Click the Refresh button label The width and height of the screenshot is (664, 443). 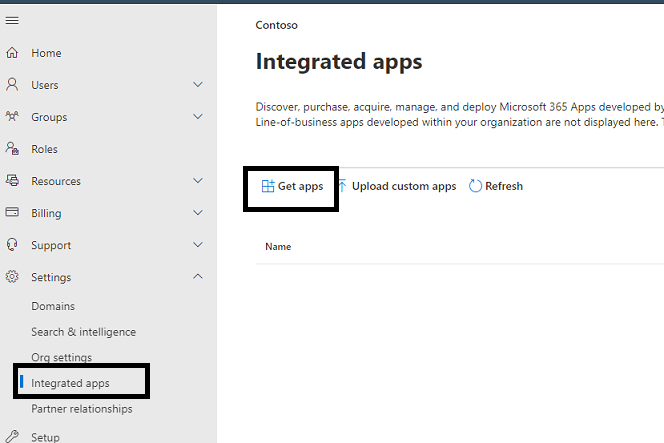[504, 186]
